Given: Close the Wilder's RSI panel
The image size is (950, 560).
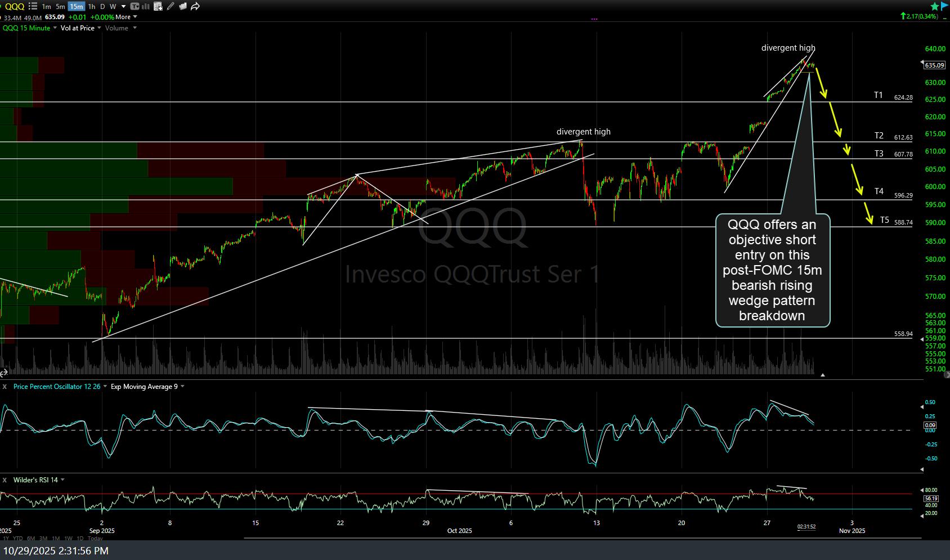Looking at the screenshot, I should [x=5, y=480].
